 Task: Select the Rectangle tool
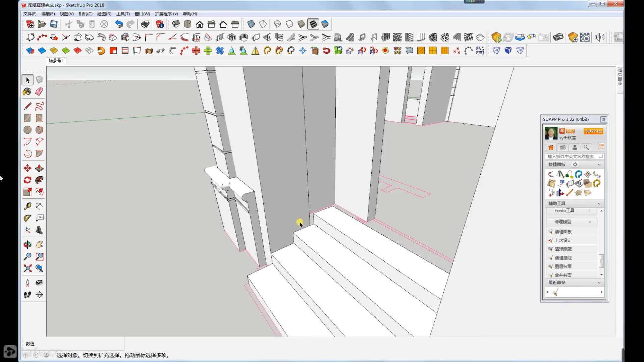[28, 118]
